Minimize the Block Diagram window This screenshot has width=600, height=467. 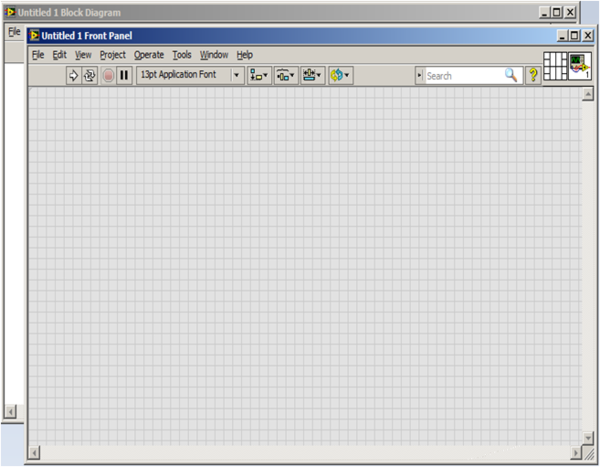pyautogui.click(x=544, y=13)
